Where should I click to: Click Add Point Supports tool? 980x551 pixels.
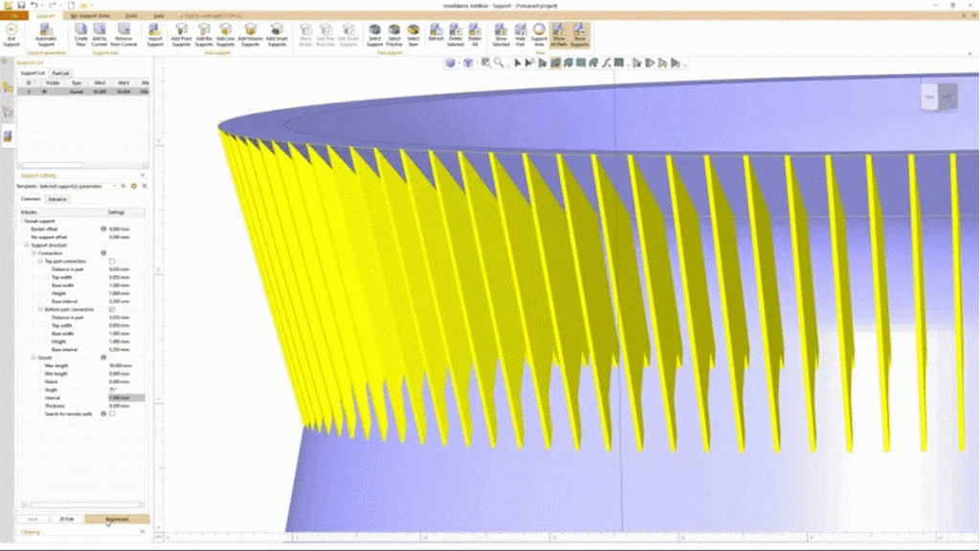point(181,33)
